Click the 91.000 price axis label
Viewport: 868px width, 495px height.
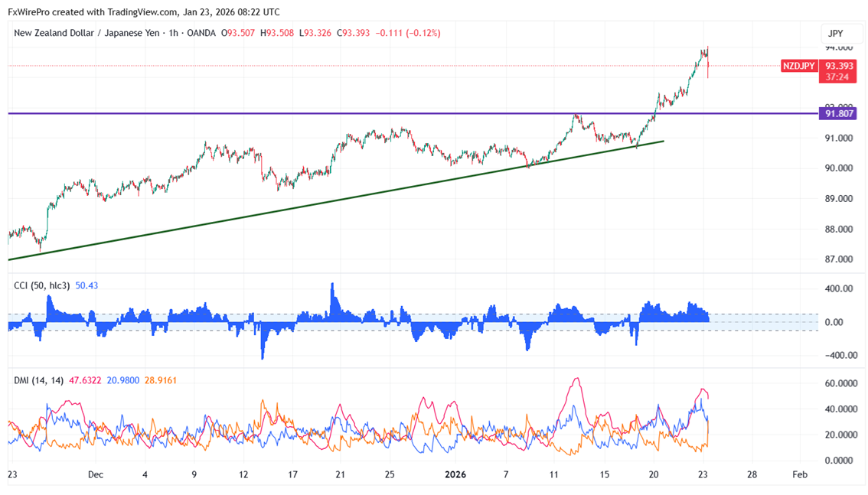839,138
